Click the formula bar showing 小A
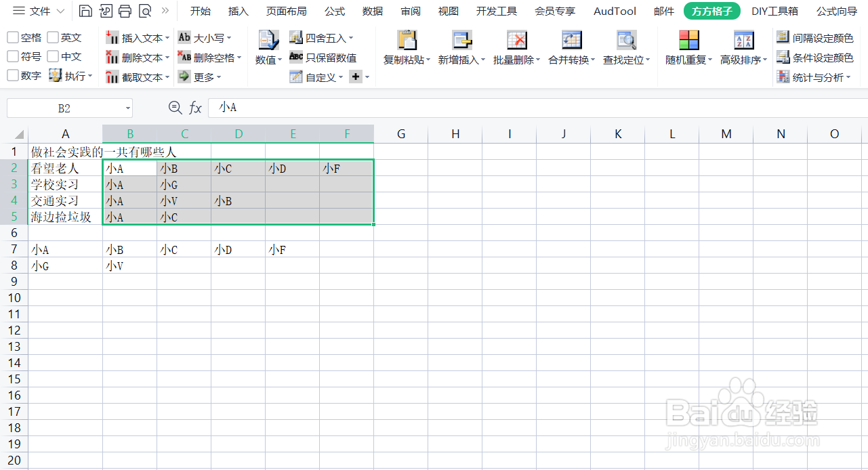 coord(538,108)
